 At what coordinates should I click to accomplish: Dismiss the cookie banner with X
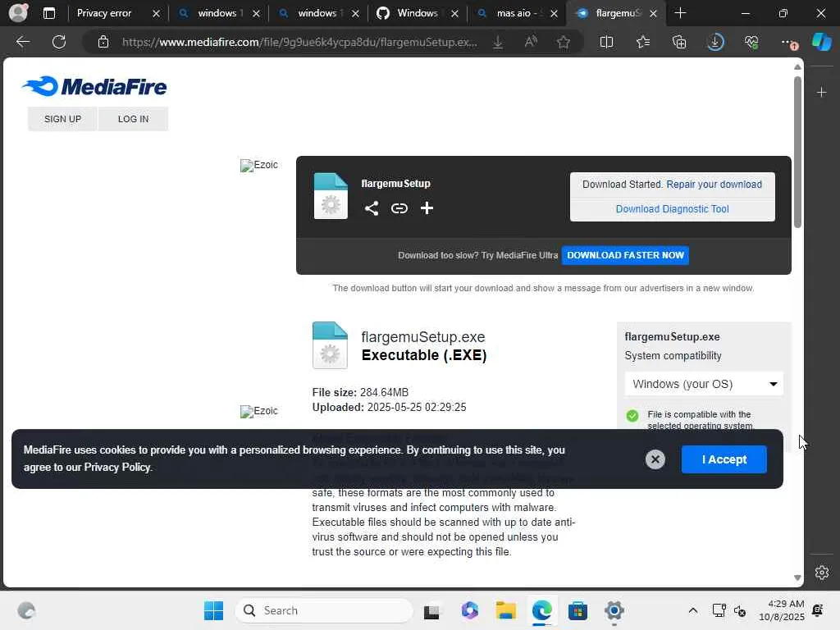tap(655, 459)
